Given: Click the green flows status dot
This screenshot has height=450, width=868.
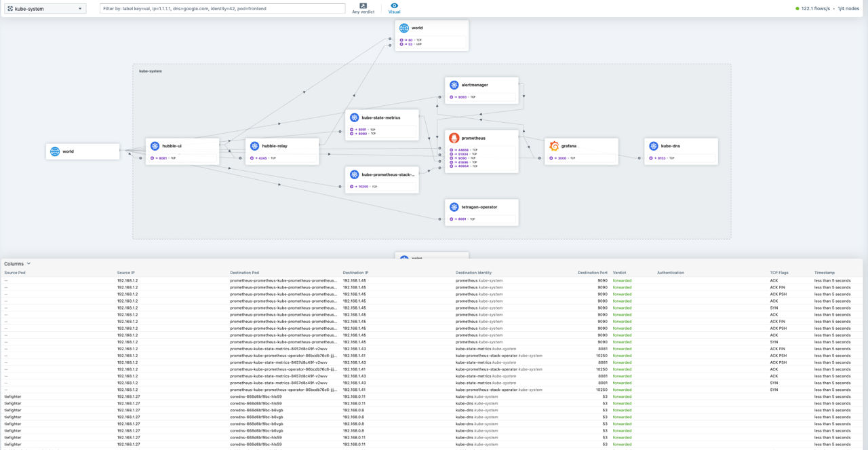Looking at the screenshot, I should point(797,9).
